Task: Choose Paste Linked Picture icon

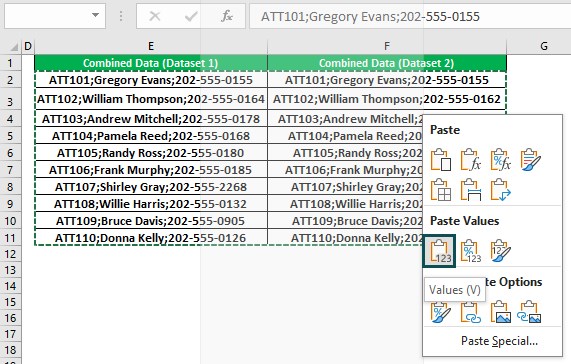Action: (x=530, y=312)
